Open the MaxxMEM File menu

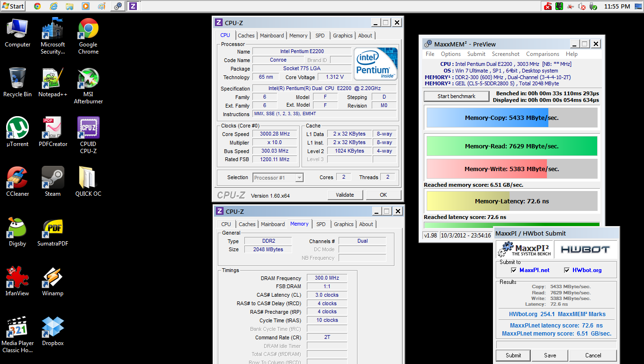point(430,54)
